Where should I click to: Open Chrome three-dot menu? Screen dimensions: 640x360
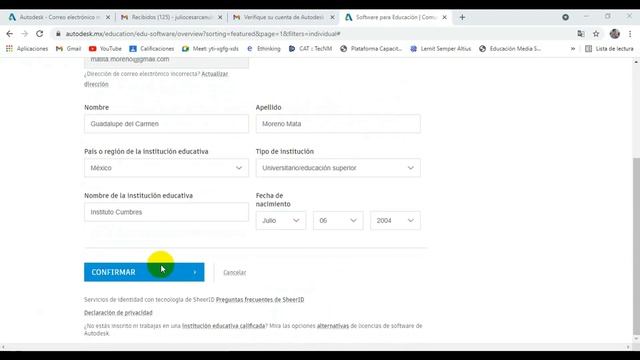[x=630, y=34]
